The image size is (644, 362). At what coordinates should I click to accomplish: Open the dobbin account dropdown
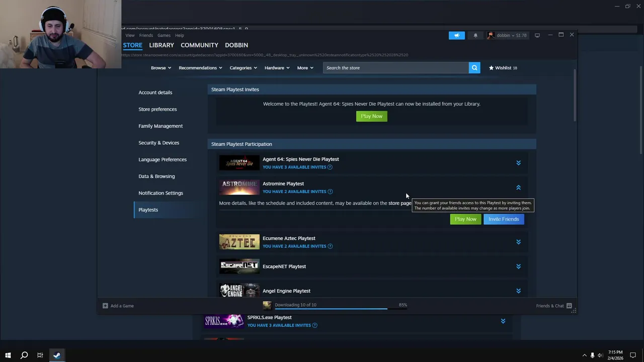(x=511, y=35)
